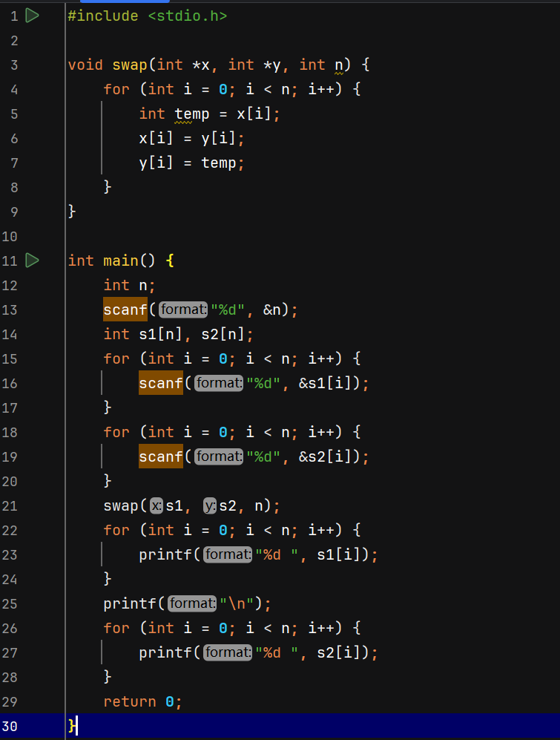The height and width of the screenshot is (740, 560).
Task: Place cursor on swap function name, line 3
Action: [130, 65]
